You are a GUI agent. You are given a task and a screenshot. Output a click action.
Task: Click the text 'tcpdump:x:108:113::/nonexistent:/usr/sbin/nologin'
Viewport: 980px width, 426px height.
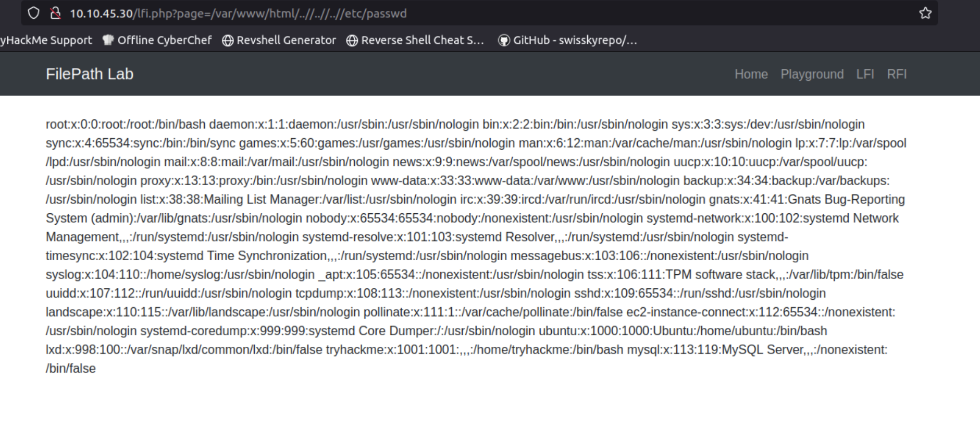click(x=433, y=293)
